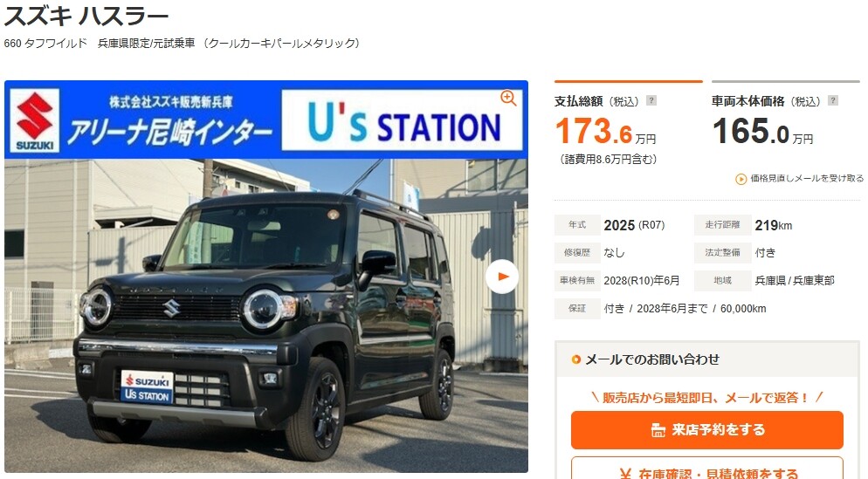Click 在庫確認・見積依頼をする button

coord(707,468)
